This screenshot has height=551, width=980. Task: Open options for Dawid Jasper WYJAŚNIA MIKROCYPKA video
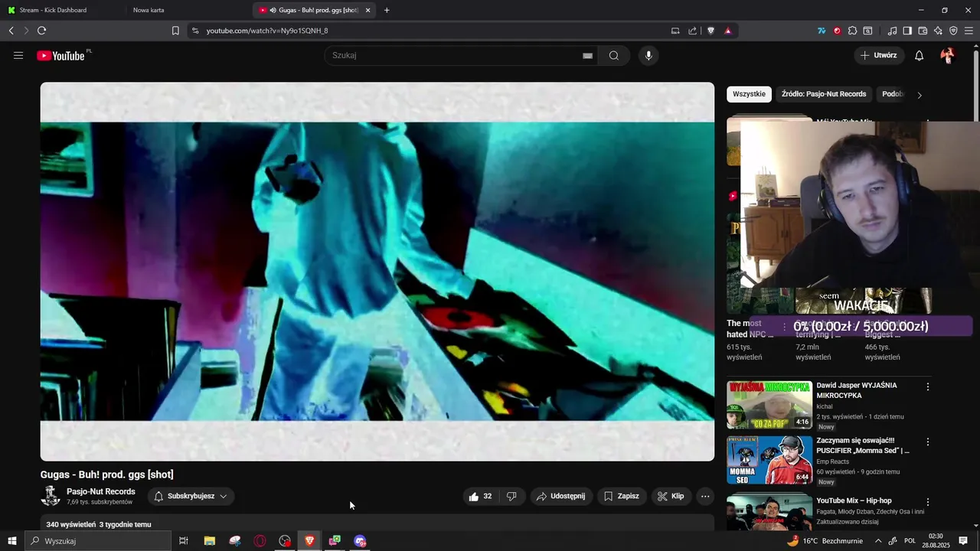pos(927,386)
